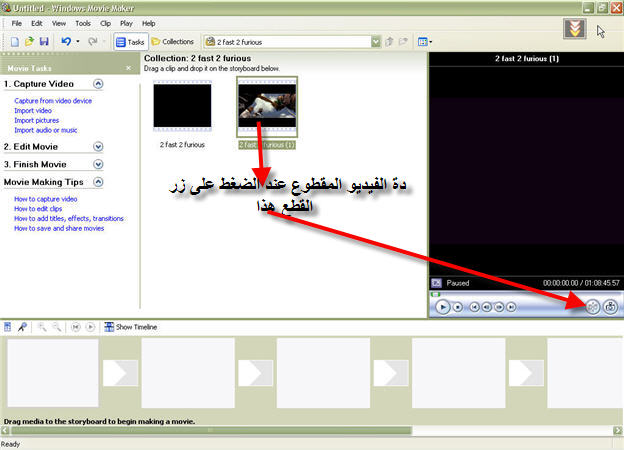Open the Tools menu

(82, 23)
